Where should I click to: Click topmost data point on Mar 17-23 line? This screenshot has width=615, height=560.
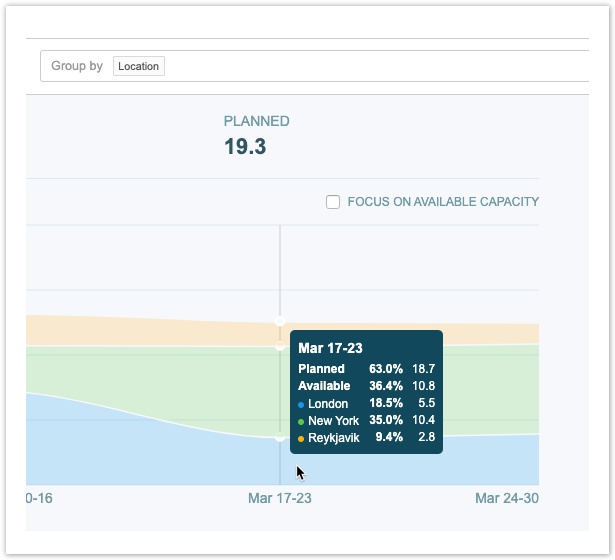280,322
